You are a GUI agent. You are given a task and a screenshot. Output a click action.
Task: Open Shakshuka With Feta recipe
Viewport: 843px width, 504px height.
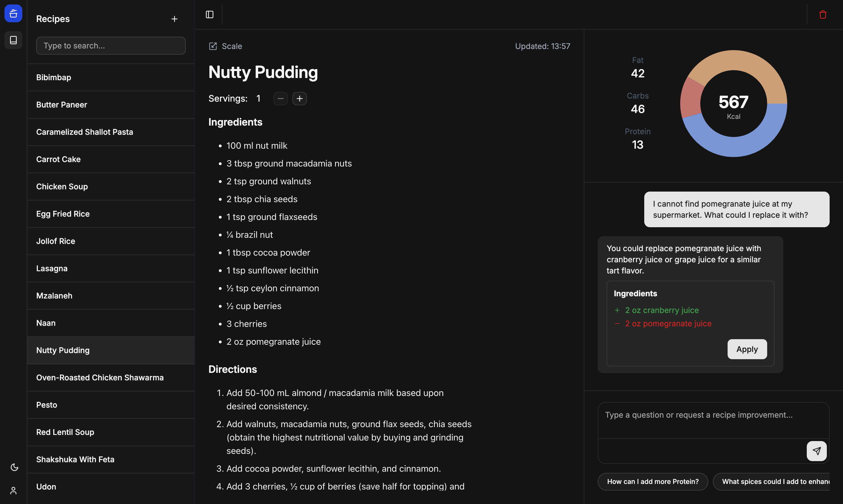[75, 459]
